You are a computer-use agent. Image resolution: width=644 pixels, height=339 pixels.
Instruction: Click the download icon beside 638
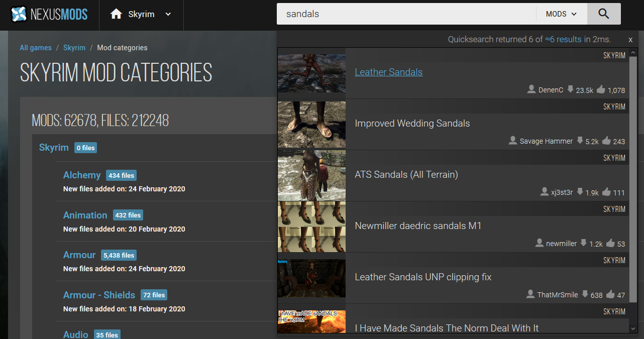(585, 294)
